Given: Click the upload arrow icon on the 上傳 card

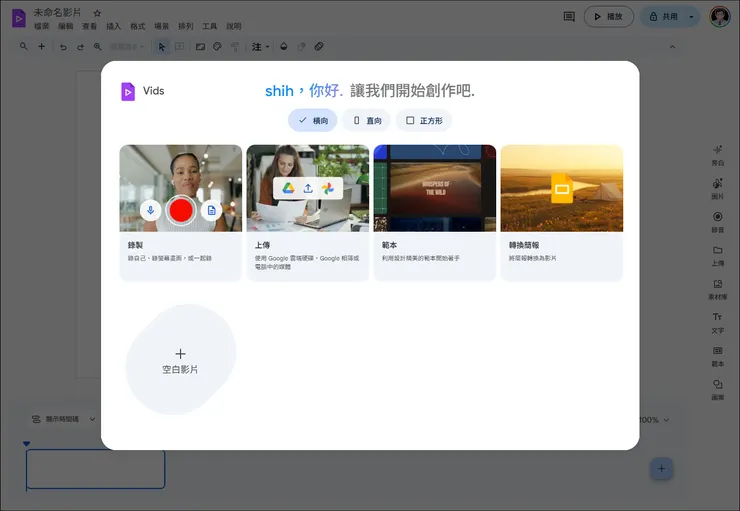Looking at the screenshot, I should click(x=308, y=189).
